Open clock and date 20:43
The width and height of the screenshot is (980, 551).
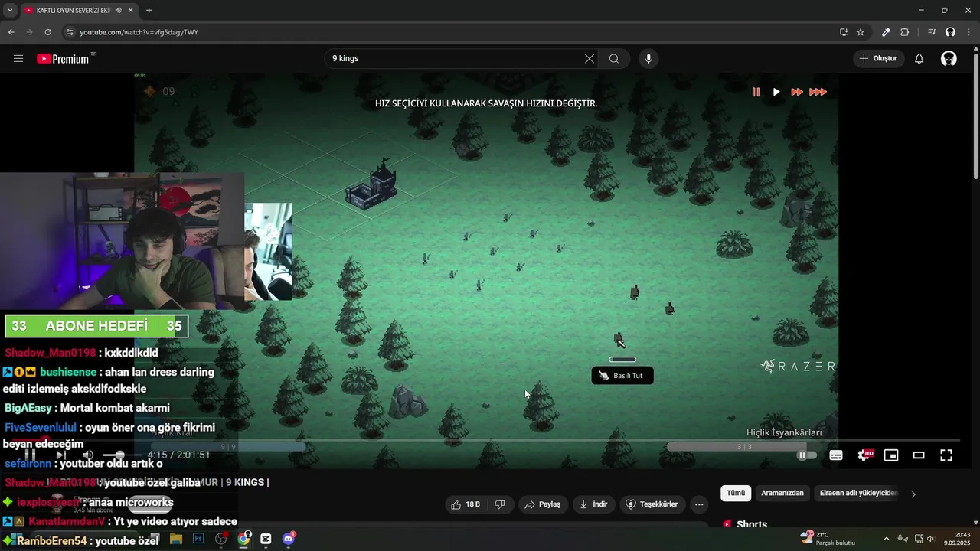click(957, 539)
